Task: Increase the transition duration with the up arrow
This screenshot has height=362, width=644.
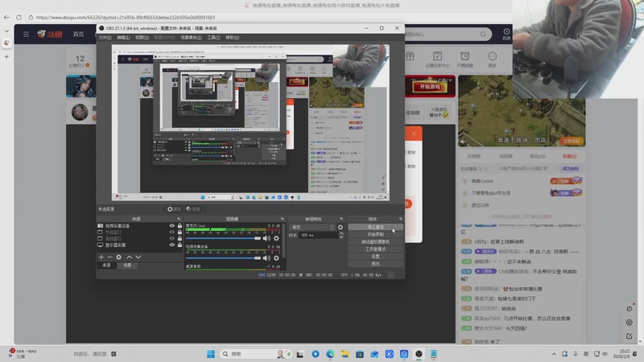Action: click(x=341, y=233)
